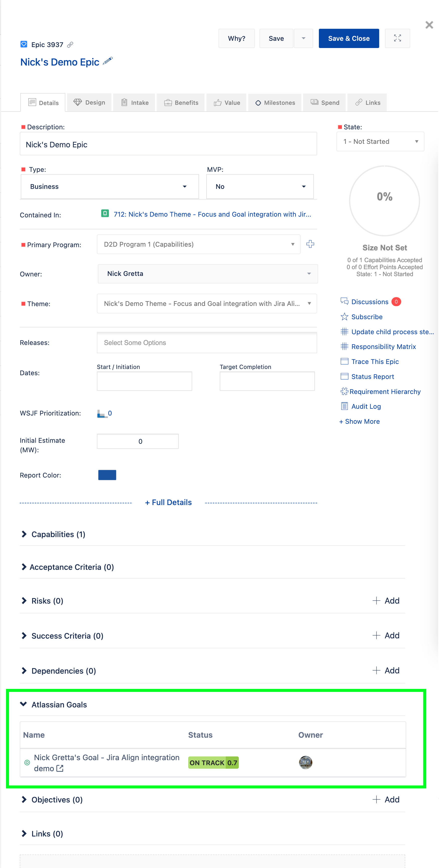439x868 pixels.
Task: Copy the epic link via the chain icon near Epic 3937
Action: click(71, 45)
